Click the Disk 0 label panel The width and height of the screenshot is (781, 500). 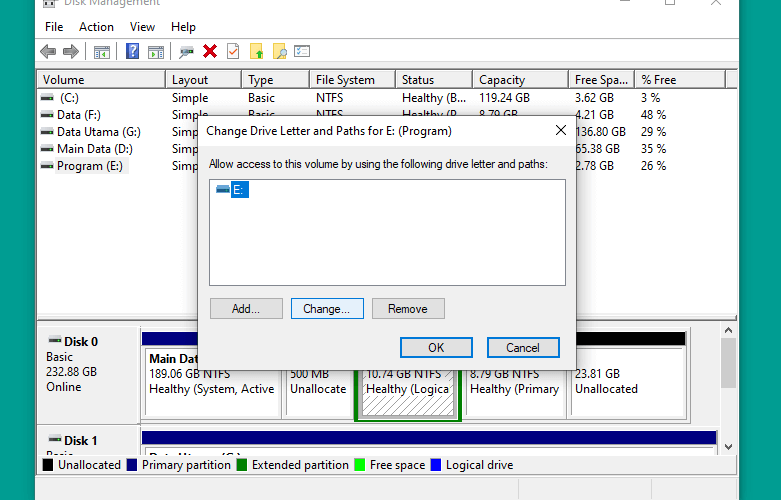tap(88, 375)
